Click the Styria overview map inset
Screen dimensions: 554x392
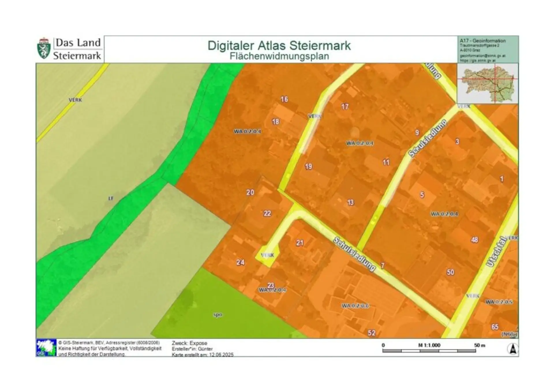[x=488, y=83]
